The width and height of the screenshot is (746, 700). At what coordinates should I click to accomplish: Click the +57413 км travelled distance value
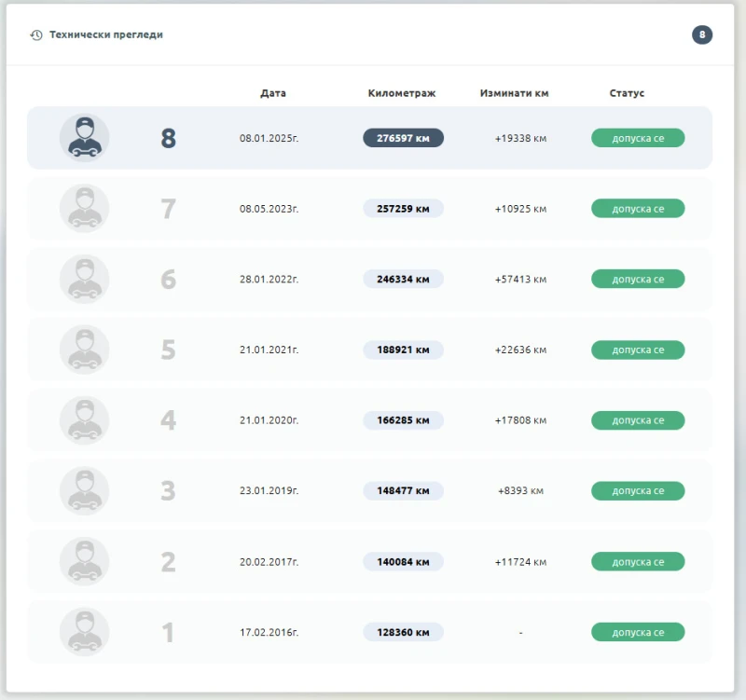520,280
